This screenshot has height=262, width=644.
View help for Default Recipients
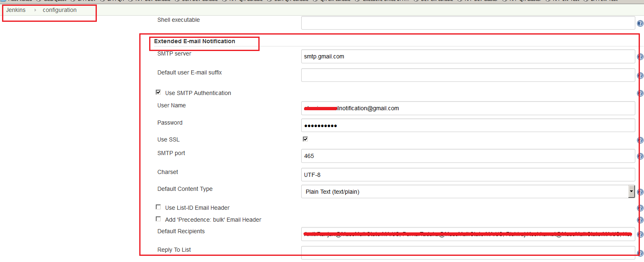click(x=640, y=234)
